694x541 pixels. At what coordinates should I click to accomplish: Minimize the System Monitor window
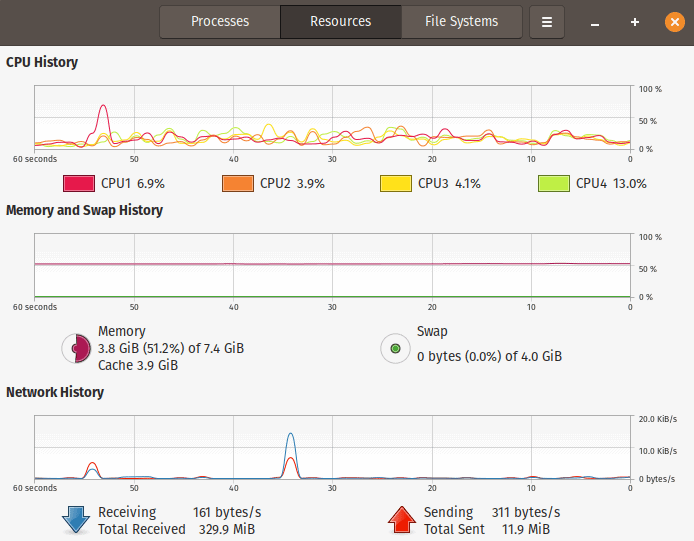[x=595, y=22]
